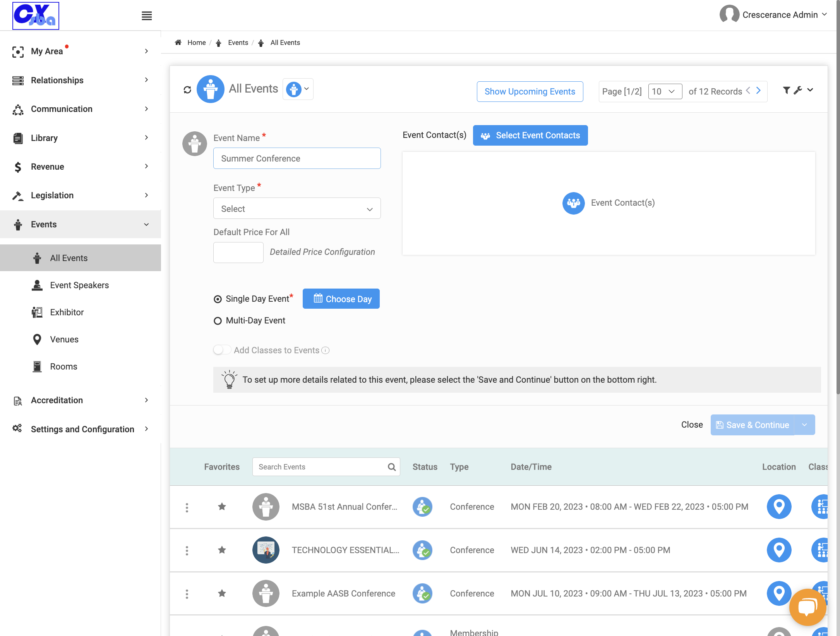Favorite star for MSBA 51st Annual Conference
Image resolution: width=840 pixels, height=636 pixels.
point(222,507)
